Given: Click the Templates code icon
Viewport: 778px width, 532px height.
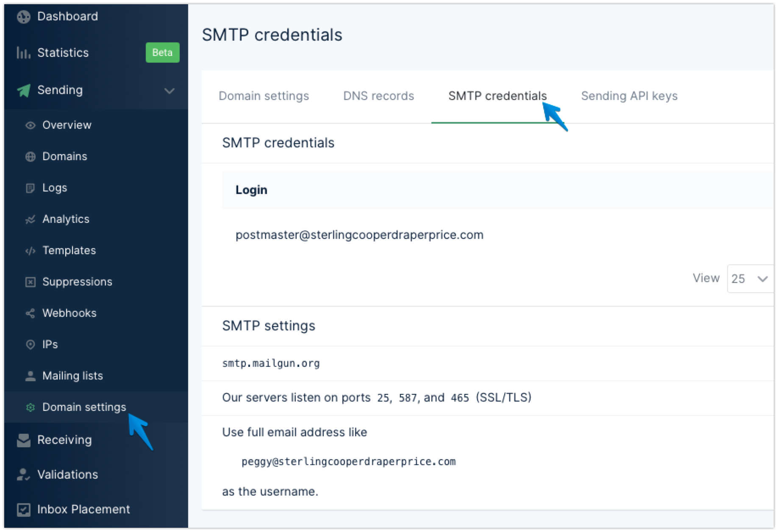Looking at the screenshot, I should point(31,251).
